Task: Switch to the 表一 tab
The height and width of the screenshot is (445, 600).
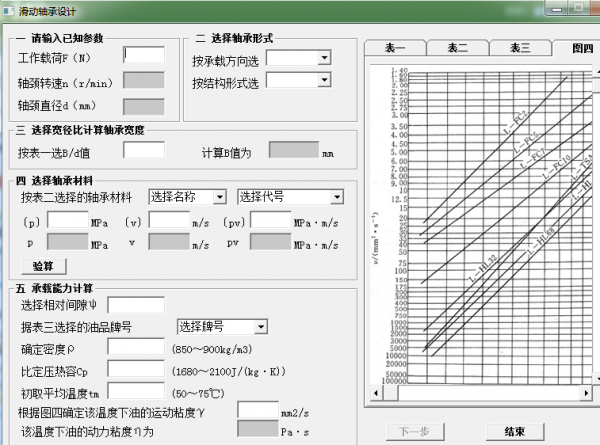Action: 395,48
